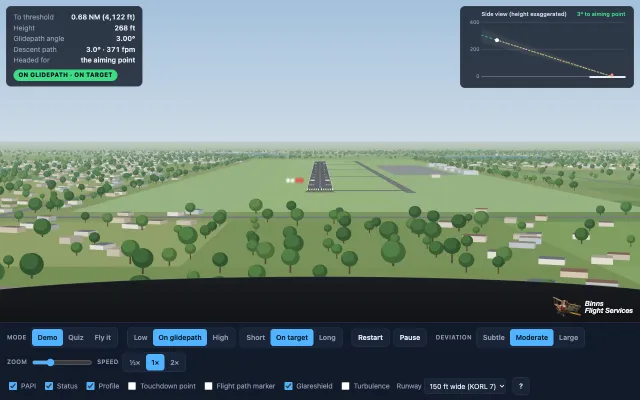Image resolution: width=640 pixels, height=400 pixels.
Task: Select the Long aim option
Action: pyautogui.click(x=327, y=338)
